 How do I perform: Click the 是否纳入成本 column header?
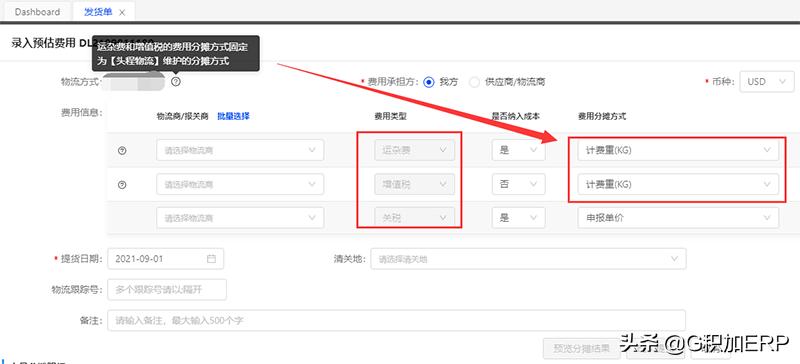pos(516,116)
